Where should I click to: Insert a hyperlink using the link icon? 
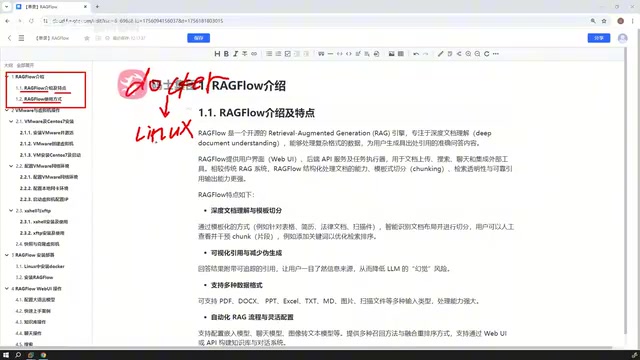254,54
